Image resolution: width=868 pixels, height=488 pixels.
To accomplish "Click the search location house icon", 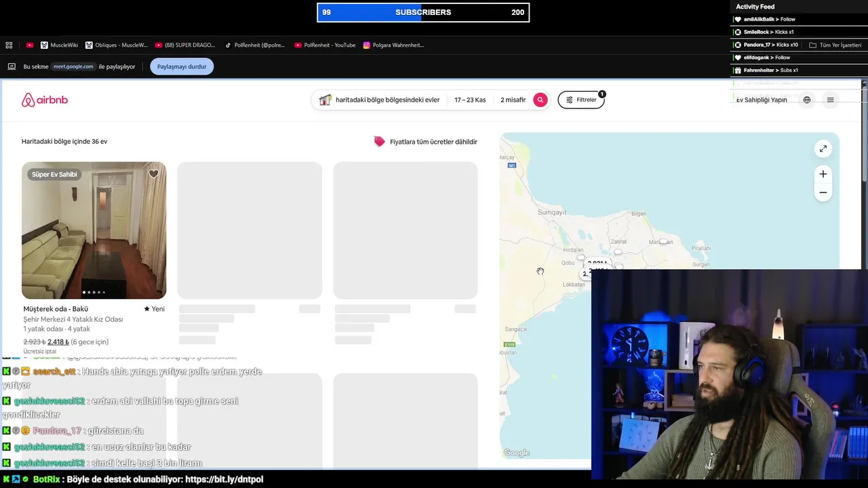I will (x=325, y=100).
